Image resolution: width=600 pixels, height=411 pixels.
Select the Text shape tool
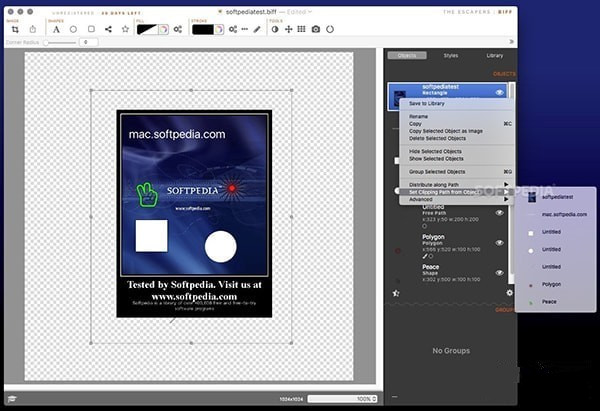point(56,29)
